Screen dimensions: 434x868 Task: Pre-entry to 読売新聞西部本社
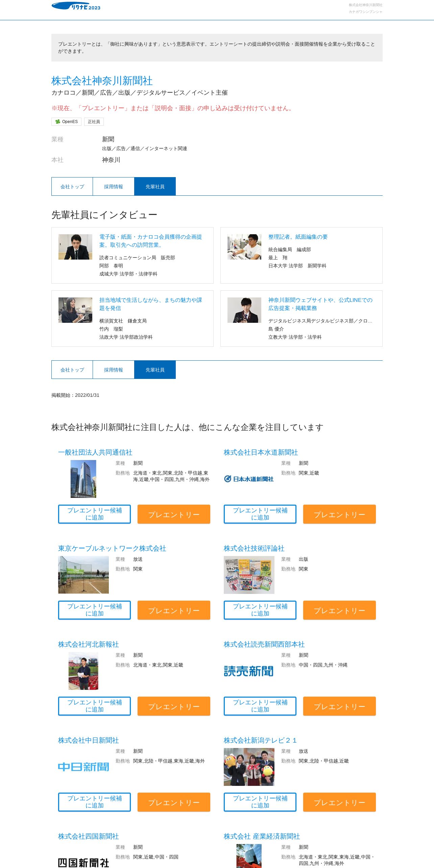coord(339,706)
